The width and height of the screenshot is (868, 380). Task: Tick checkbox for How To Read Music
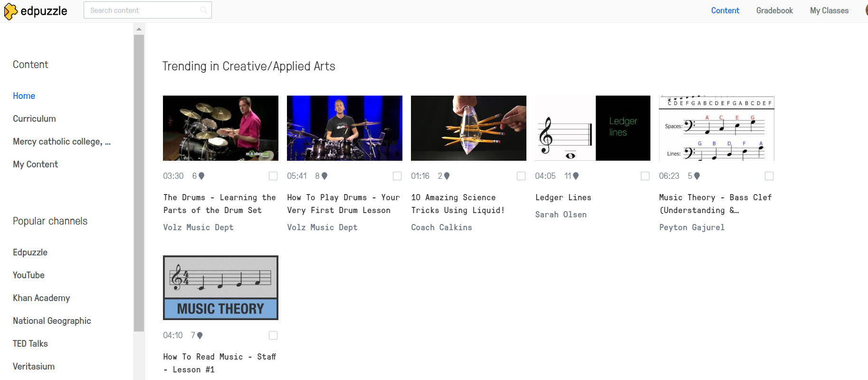click(273, 335)
